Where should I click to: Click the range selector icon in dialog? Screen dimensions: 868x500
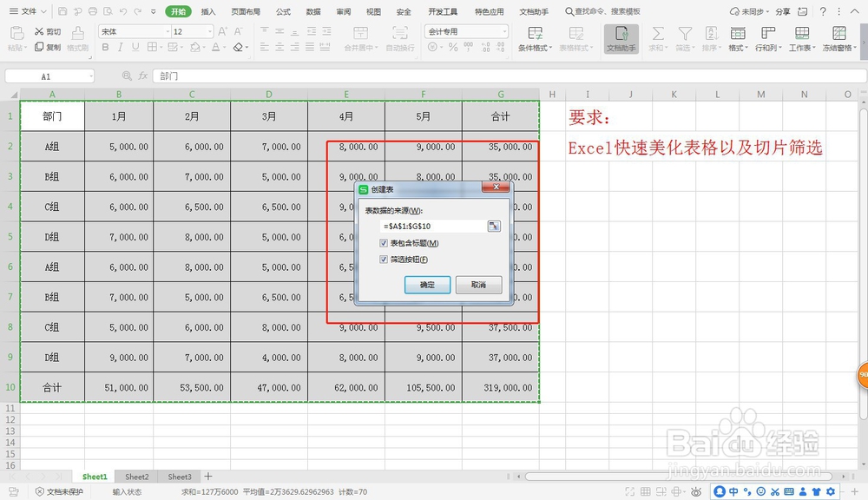pos(494,226)
